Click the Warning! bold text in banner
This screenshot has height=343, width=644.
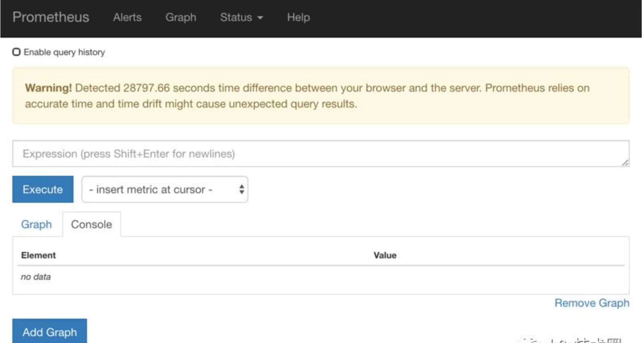(x=48, y=88)
